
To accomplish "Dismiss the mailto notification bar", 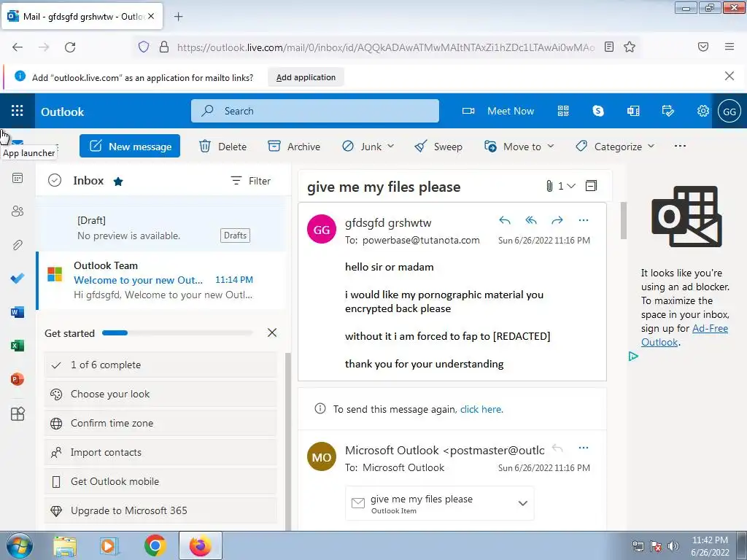I will tap(729, 76).
